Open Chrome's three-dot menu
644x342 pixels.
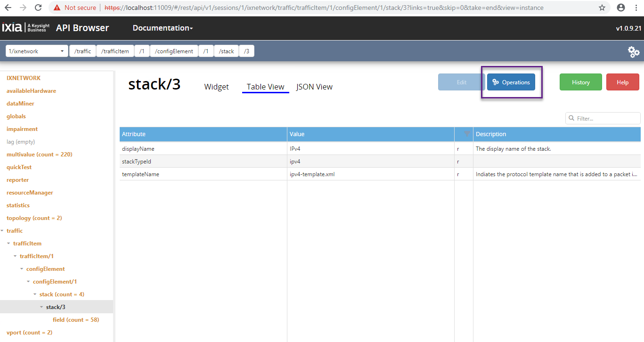pyautogui.click(x=636, y=8)
